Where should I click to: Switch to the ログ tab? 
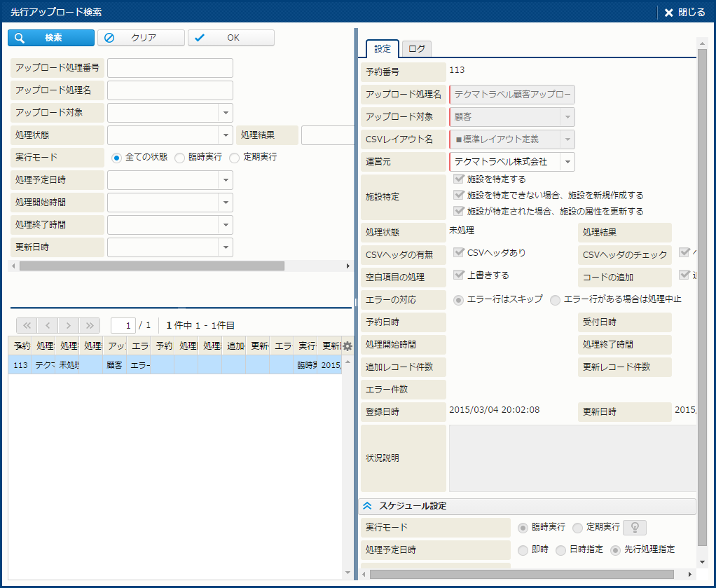click(416, 49)
